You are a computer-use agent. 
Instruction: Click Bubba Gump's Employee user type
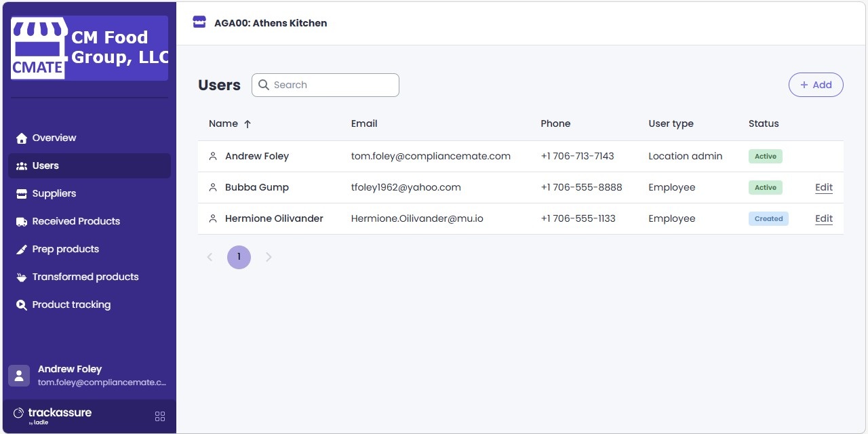click(671, 187)
